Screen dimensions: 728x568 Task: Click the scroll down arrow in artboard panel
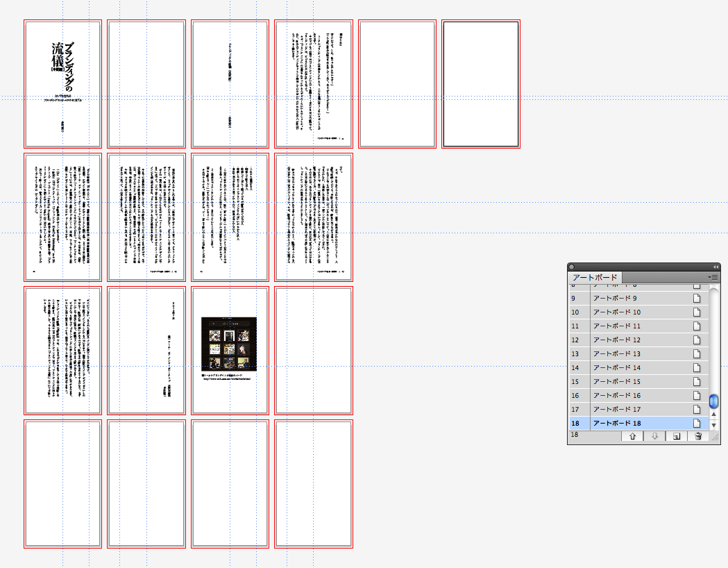[x=713, y=425]
